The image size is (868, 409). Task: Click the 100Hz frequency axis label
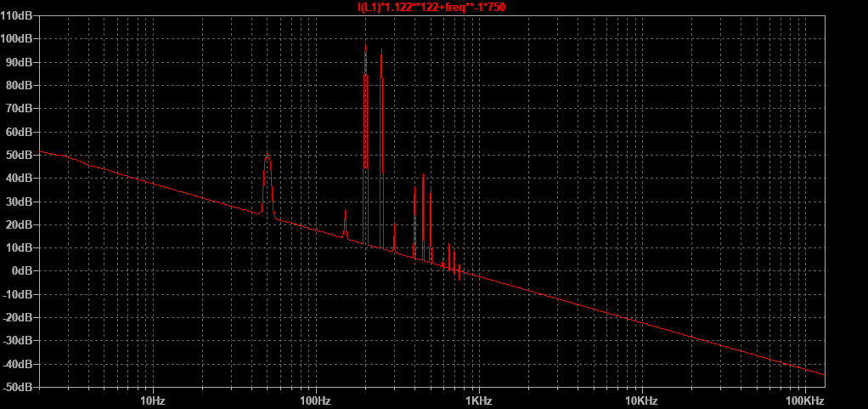click(316, 400)
